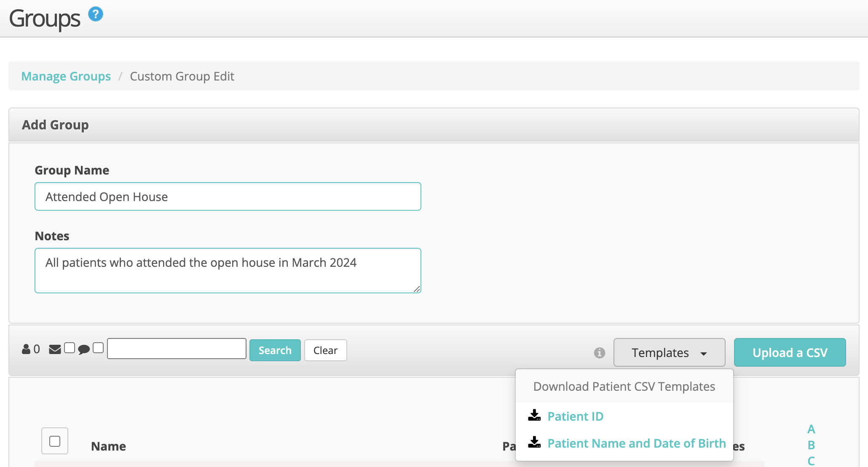Open the Groups help question-mark icon
The image size is (868, 467).
tap(96, 14)
